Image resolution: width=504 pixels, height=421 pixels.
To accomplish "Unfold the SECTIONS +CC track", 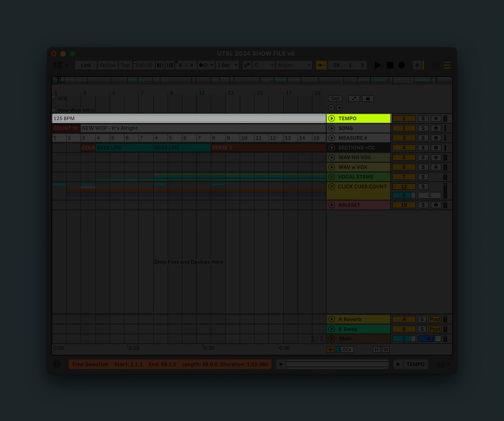I will [x=332, y=148].
